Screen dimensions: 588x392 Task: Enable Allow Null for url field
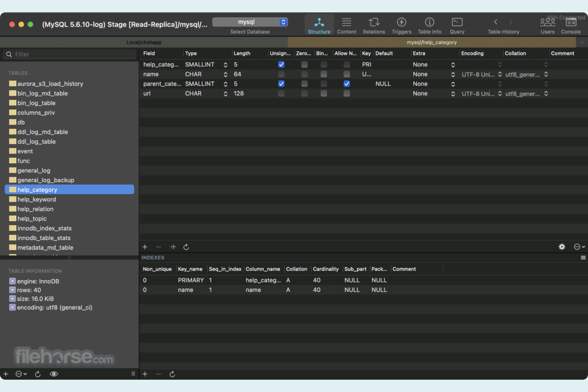click(347, 93)
